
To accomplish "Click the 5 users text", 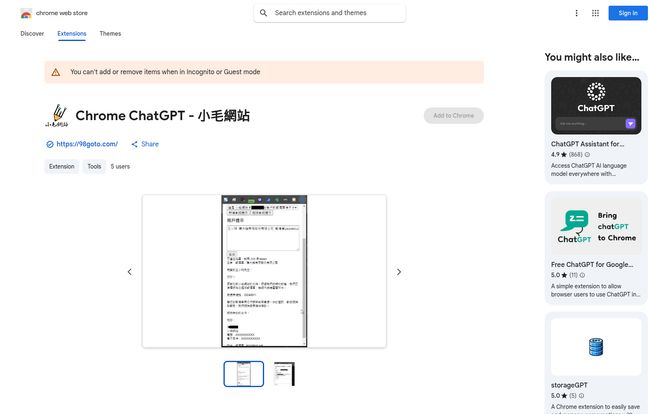I will [x=120, y=167].
